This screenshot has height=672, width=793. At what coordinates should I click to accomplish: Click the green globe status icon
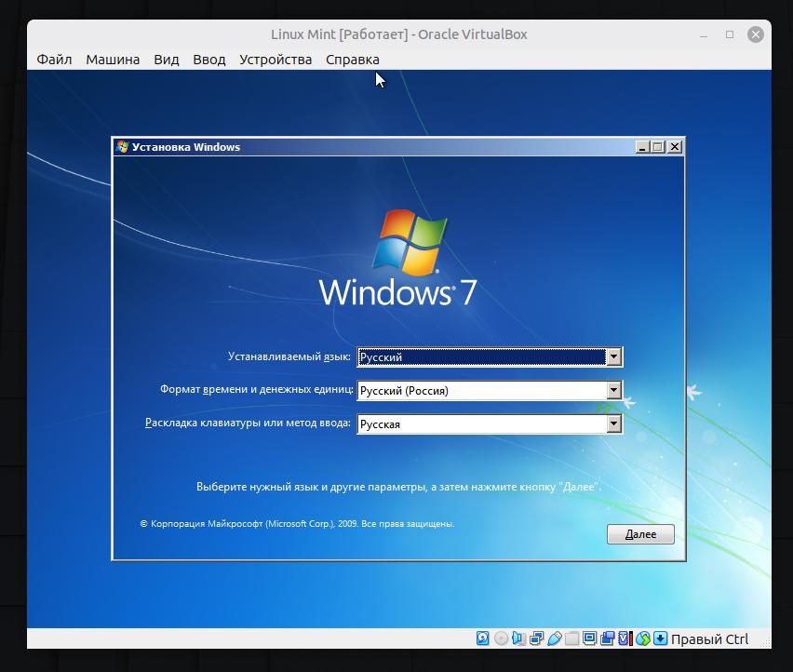[x=643, y=638]
